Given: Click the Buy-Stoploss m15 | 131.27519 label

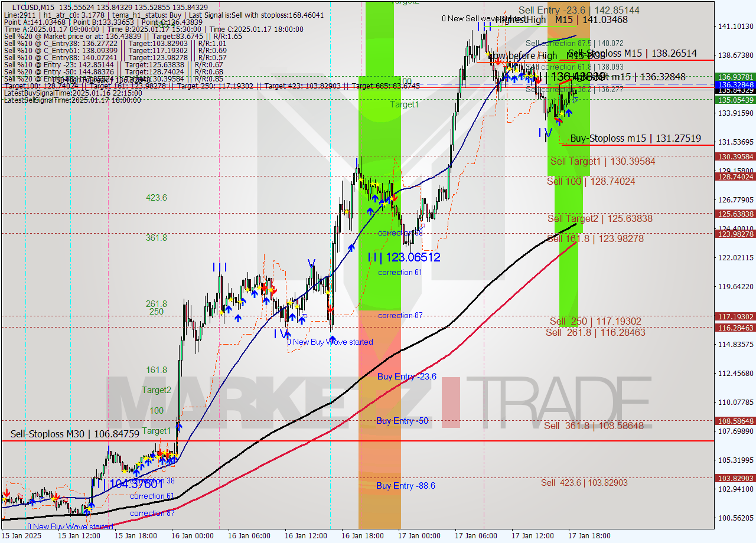Looking at the screenshot, I should coord(636,138).
